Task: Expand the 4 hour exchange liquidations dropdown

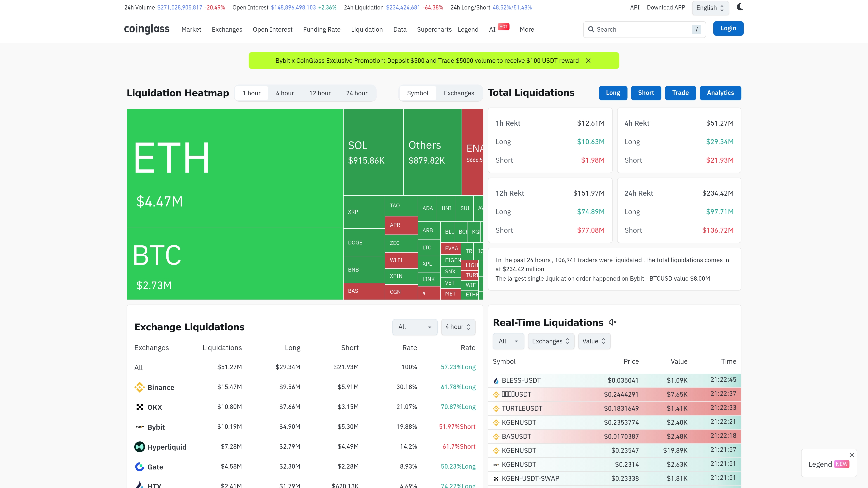Action: coord(458,327)
